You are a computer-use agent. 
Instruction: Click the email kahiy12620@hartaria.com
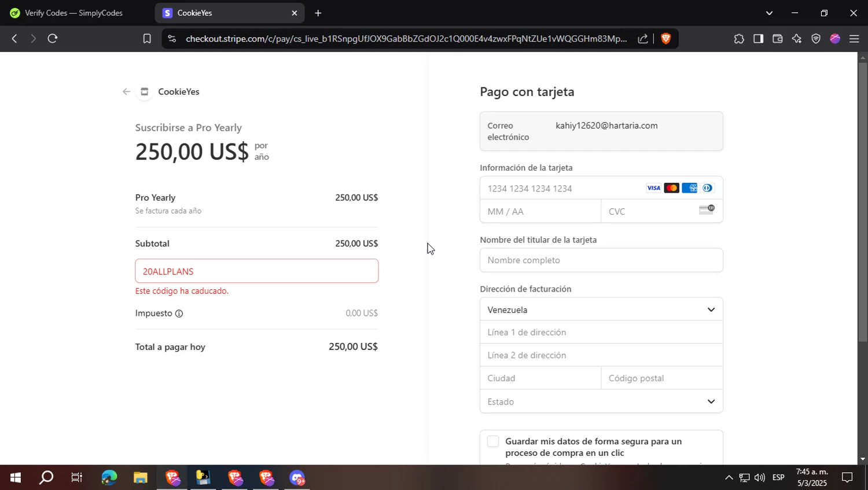606,126
